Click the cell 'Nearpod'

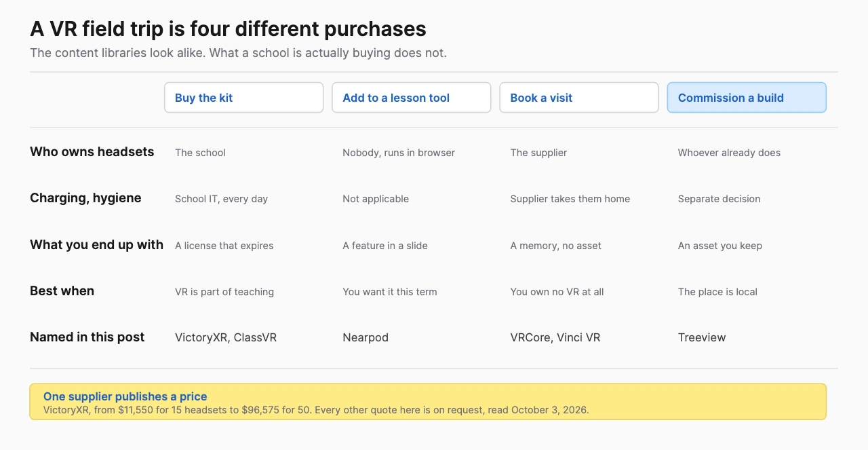tap(366, 337)
